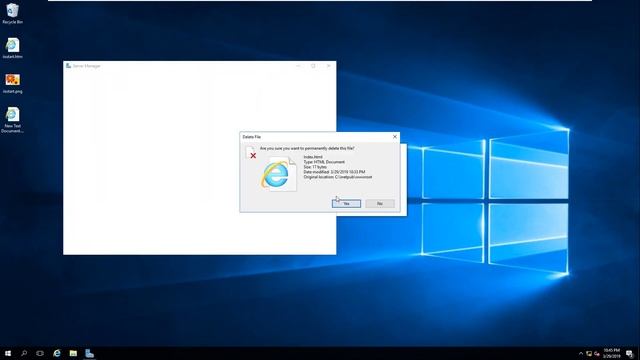This screenshot has width=640, height=360.
Task: Click the network tray icon
Action: click(x=589, y=353)
